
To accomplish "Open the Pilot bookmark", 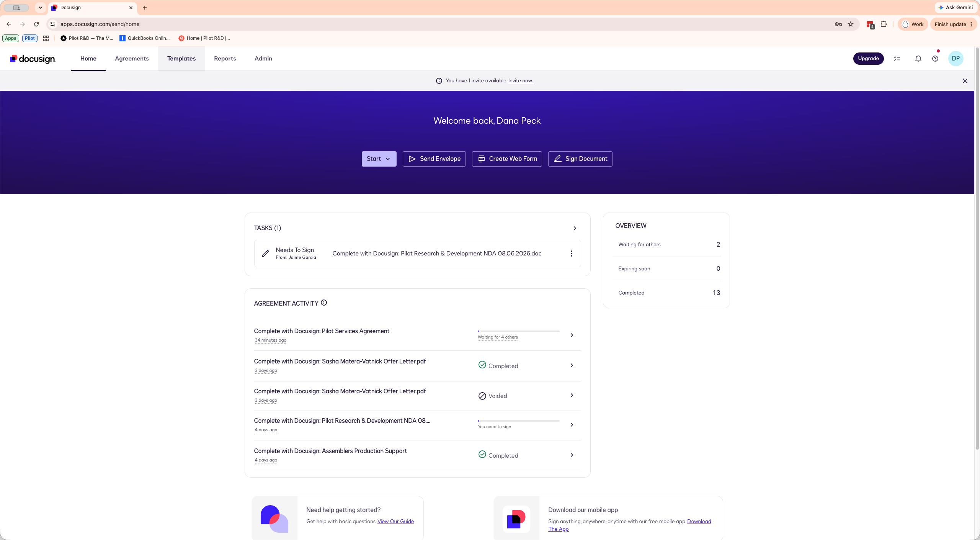I will pos(30,38).
